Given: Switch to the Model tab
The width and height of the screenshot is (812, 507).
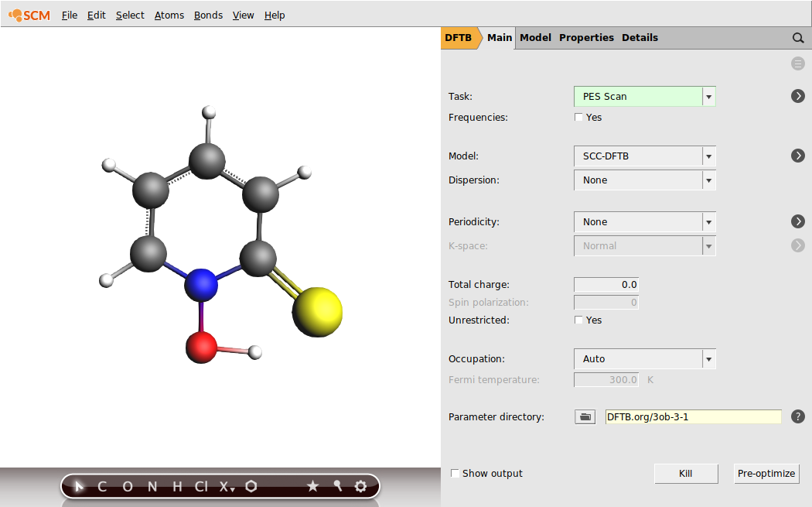Looking at the screenshot, I should click(535, 38).
